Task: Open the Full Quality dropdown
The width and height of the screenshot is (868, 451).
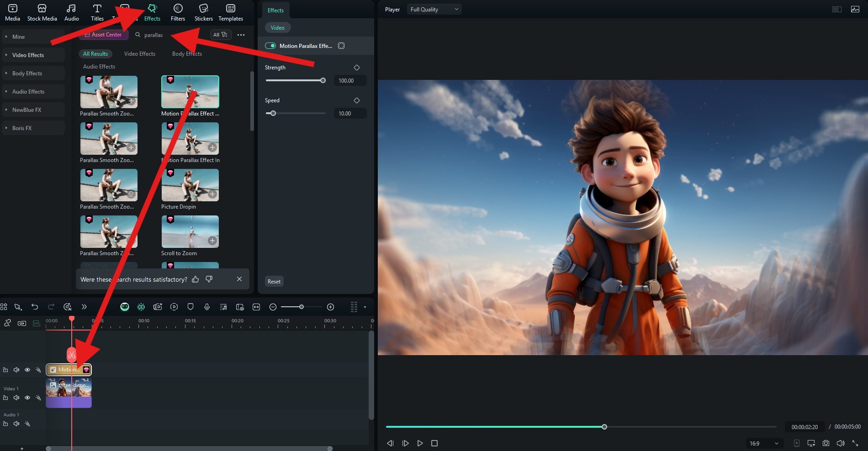Action: [434, 10]
